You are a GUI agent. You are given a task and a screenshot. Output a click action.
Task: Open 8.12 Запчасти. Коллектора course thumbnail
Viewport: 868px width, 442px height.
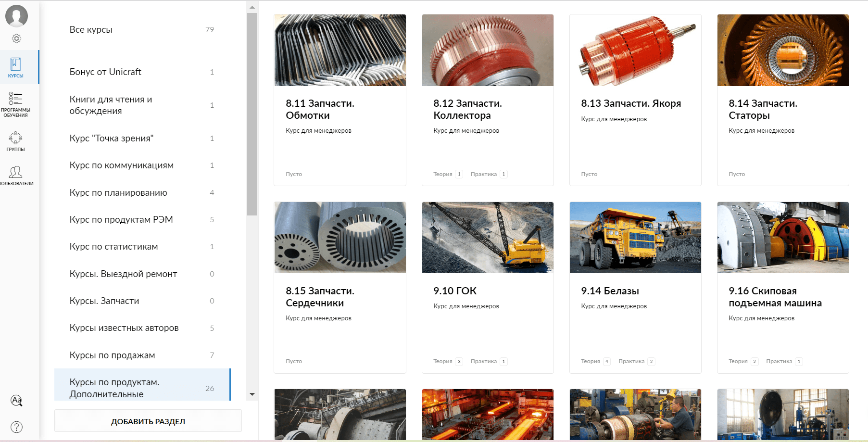(487, 51)
